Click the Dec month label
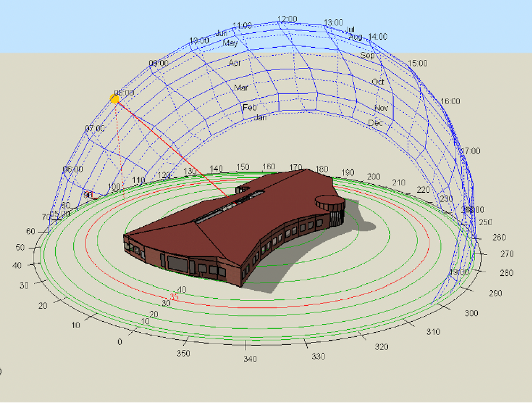This screenshot has width=532, height=403. click(376, 123)
